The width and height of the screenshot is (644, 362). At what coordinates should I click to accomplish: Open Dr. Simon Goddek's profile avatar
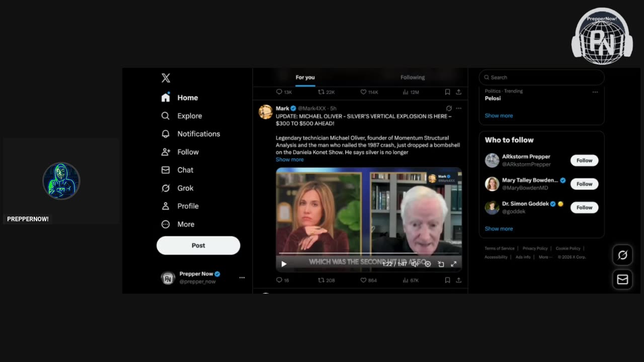tap(492, 208)
